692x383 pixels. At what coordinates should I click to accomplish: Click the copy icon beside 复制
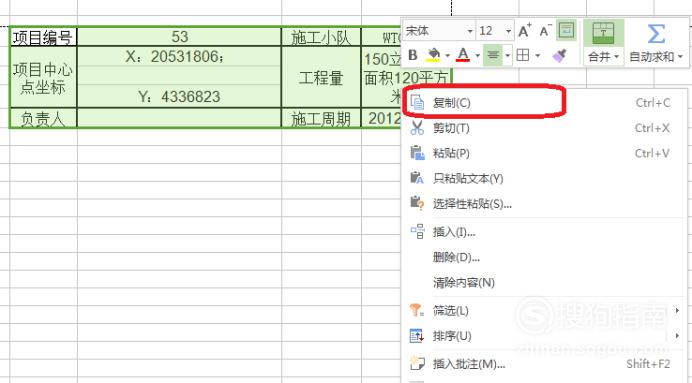417,102
